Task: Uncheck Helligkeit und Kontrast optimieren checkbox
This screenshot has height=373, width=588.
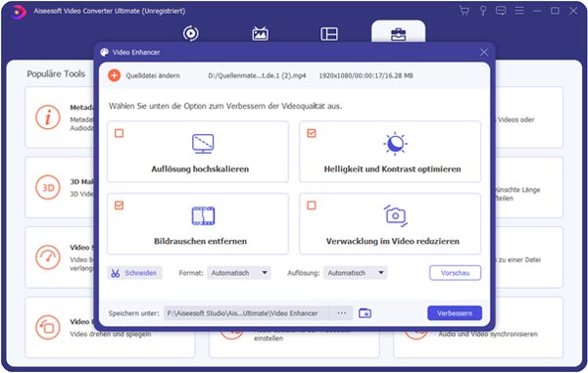Action: (x=312, y=133)
